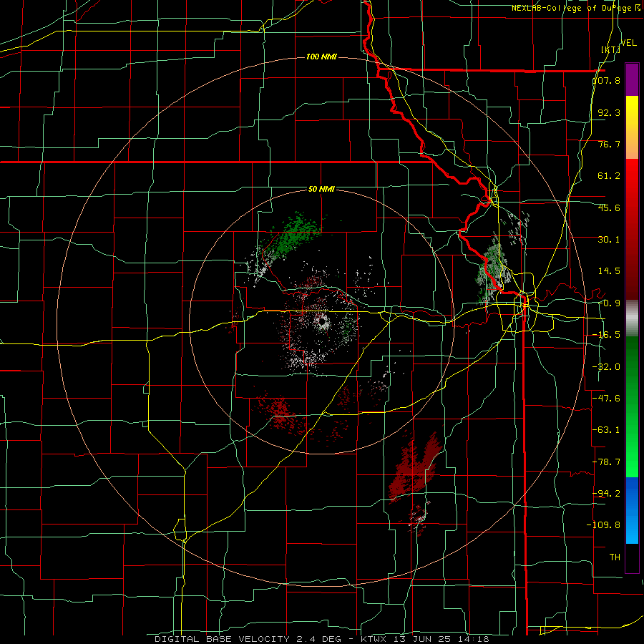The height and width of the screenshot is (644, 644).
Task: Click the blue segment of the velocity color bar
Action: 632,510
